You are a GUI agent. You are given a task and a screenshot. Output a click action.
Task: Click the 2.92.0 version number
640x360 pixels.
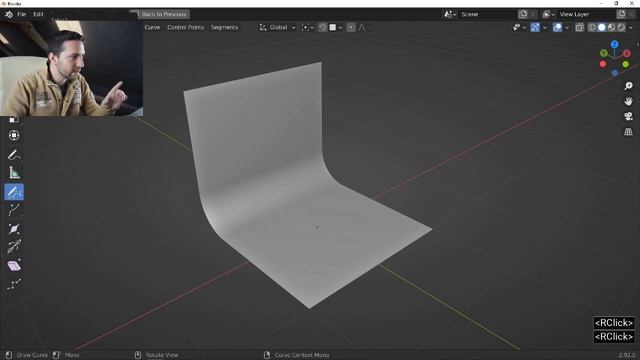[x=627, y=355]
